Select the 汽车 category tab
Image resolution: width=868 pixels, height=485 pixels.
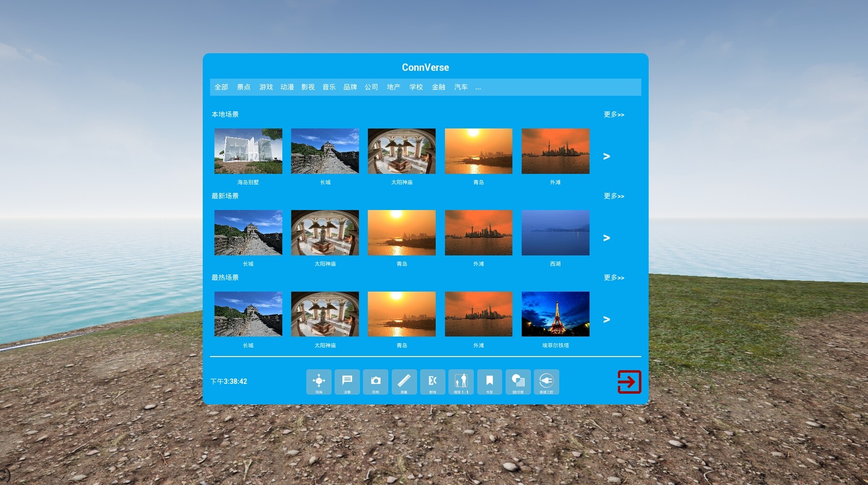click(460, 86)
